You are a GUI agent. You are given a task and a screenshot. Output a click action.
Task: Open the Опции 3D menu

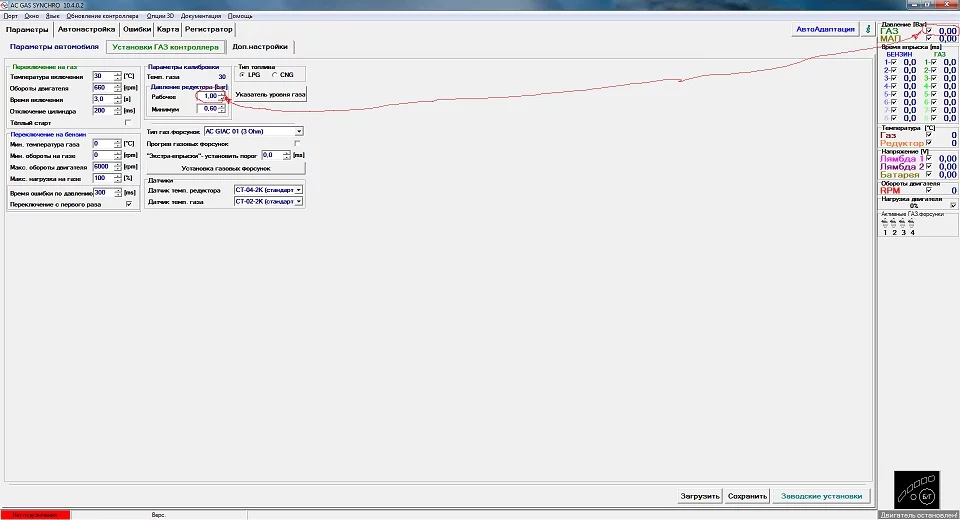pyautogui.click(x=160, y=16)
